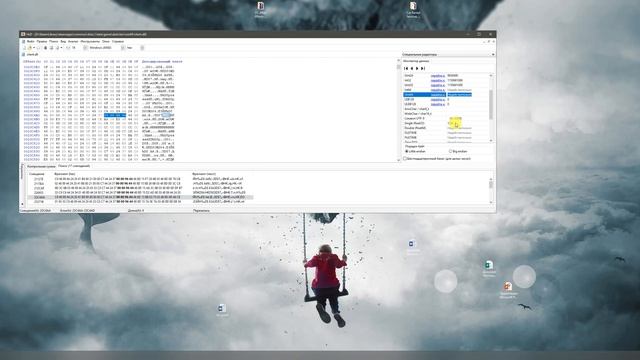Click the decoded text column header
The image size is (640, 360).
tap(162, 62)
